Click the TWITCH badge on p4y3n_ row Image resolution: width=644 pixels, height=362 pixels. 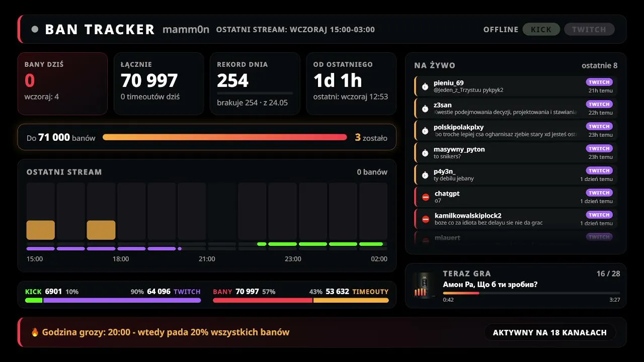(599, 170)
